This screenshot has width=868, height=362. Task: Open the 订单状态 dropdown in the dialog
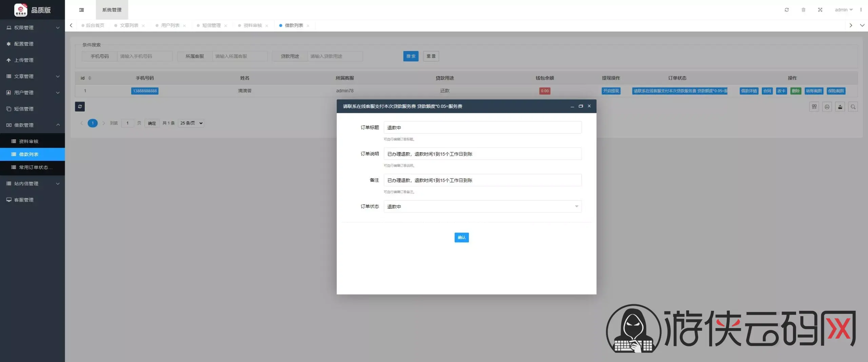click(x=482, y=207)
